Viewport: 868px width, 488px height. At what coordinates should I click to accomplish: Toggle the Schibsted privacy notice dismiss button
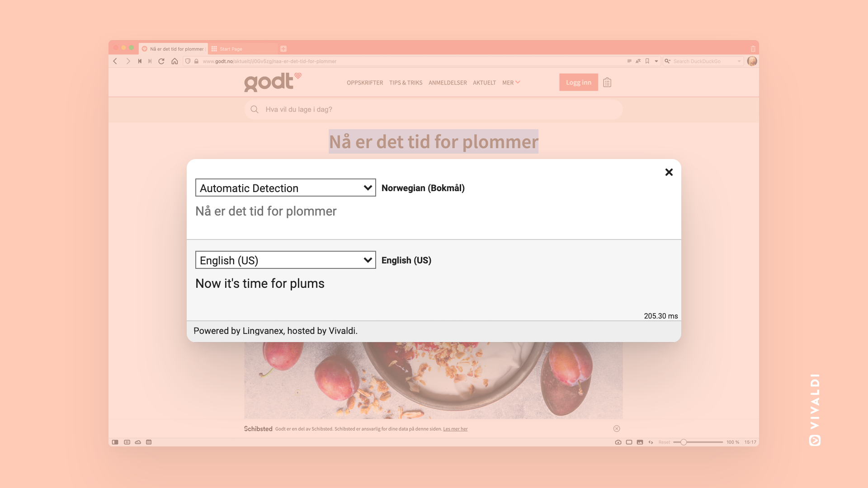[617, 428]
